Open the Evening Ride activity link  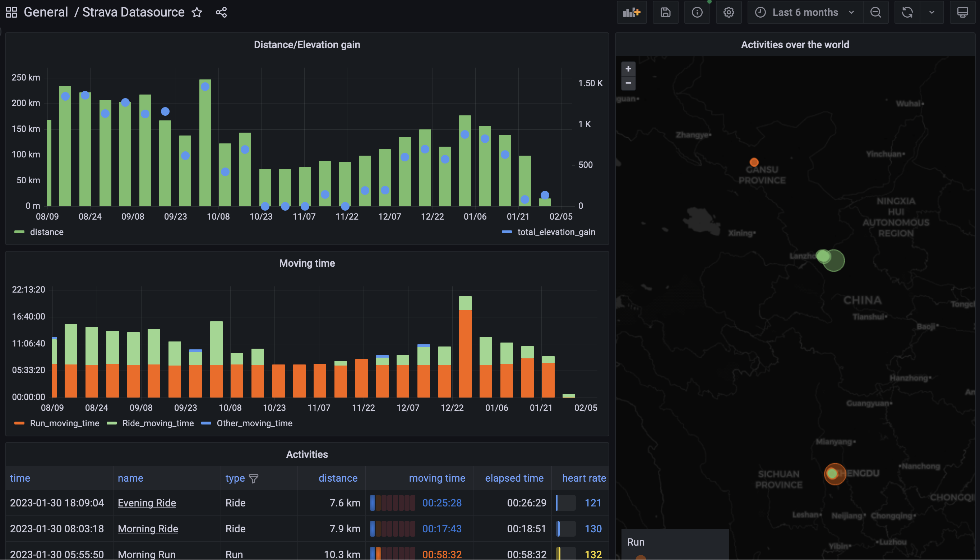click(x=147, y=503)
